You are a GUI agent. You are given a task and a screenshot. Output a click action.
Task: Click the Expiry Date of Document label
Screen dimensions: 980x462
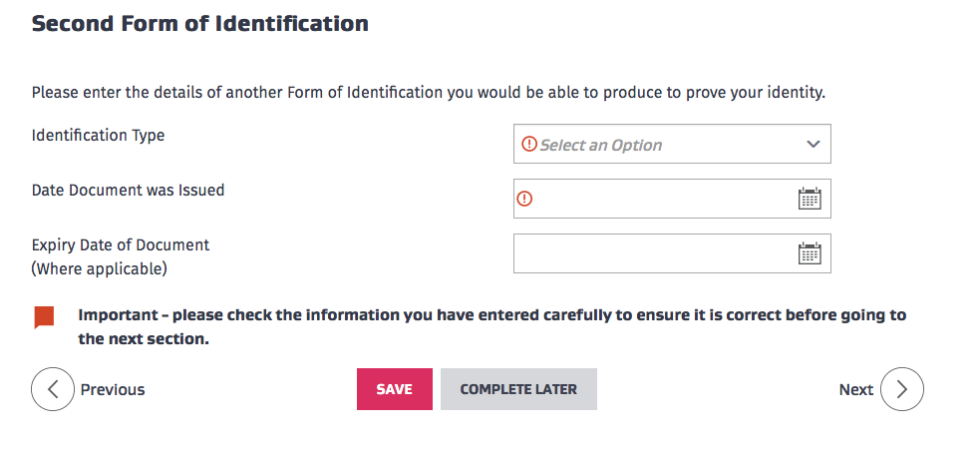pyautogui.click(x=121, y=257)
